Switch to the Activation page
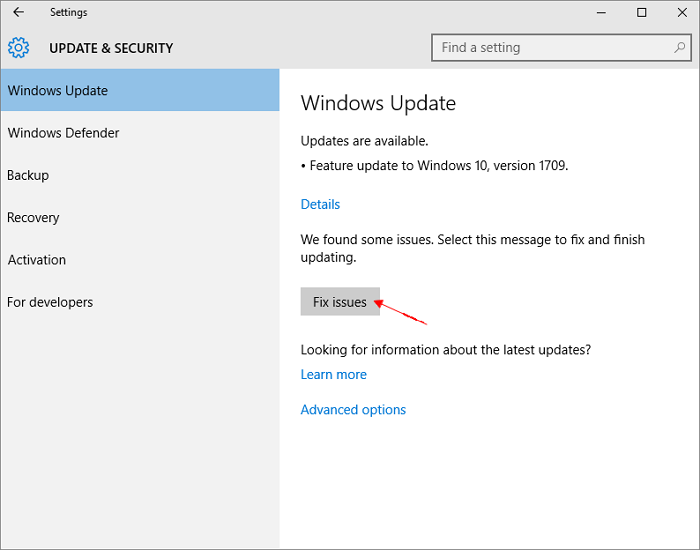 [37, 260]
